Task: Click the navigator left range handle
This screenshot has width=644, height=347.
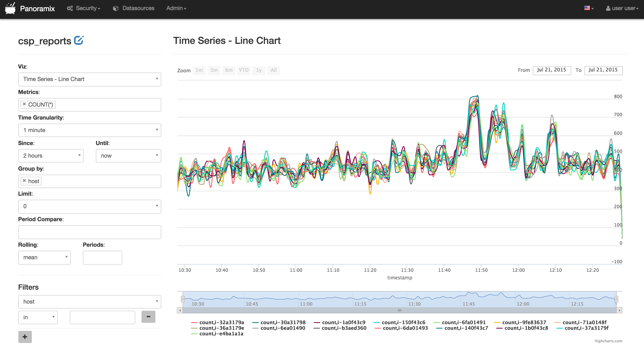Action: tap(183, 299)
